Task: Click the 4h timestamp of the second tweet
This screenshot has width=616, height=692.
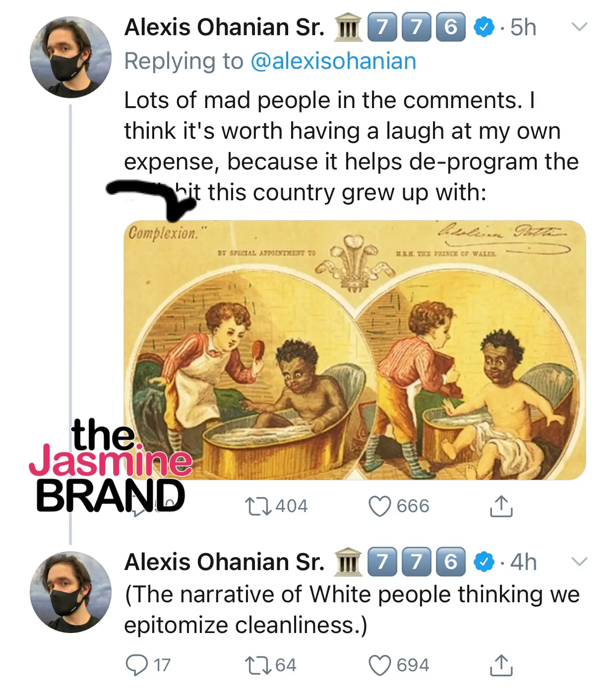Action: click(x=523, y=562)
